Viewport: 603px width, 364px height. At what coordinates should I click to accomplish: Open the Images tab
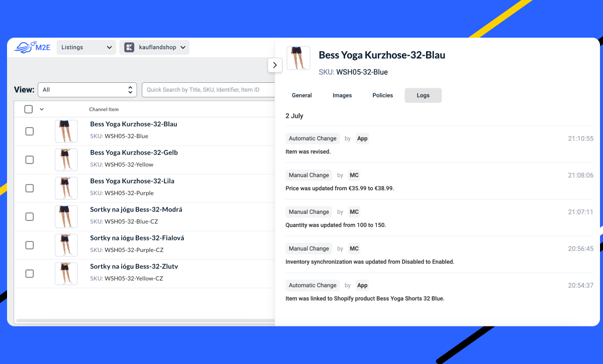click(342, 95)
